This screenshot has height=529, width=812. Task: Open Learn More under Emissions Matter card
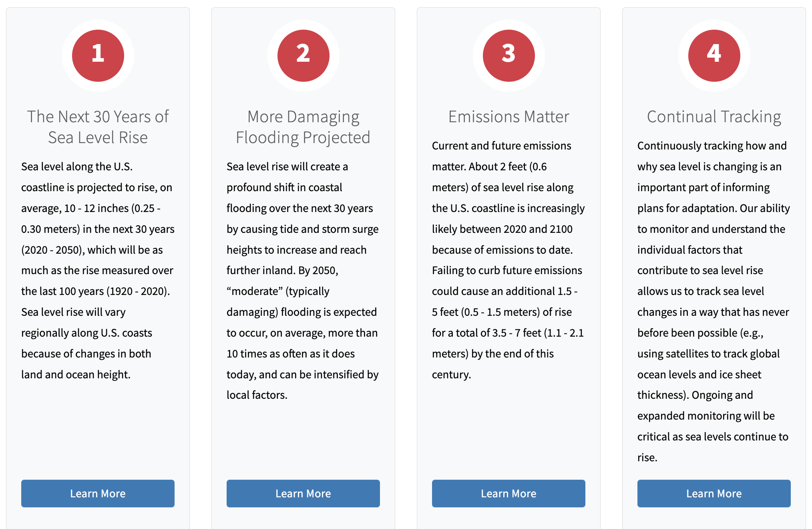509,493
